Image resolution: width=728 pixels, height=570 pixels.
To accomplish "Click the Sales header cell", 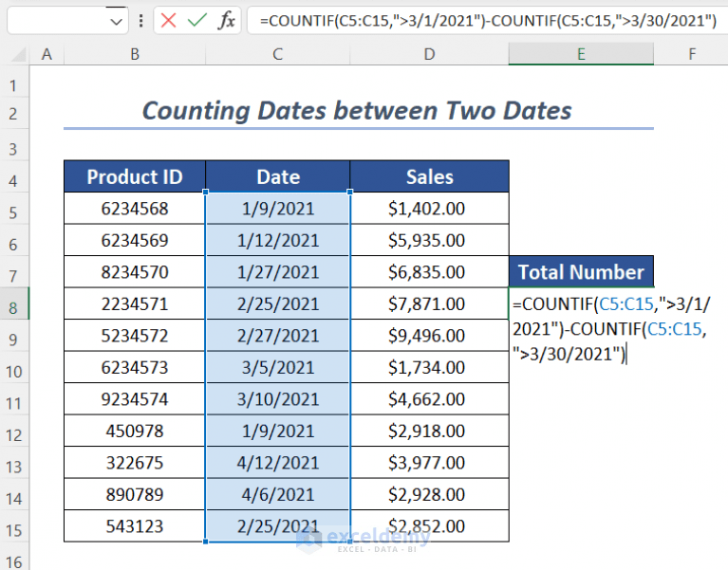I will pyautogui.click(x=429, y=176).
